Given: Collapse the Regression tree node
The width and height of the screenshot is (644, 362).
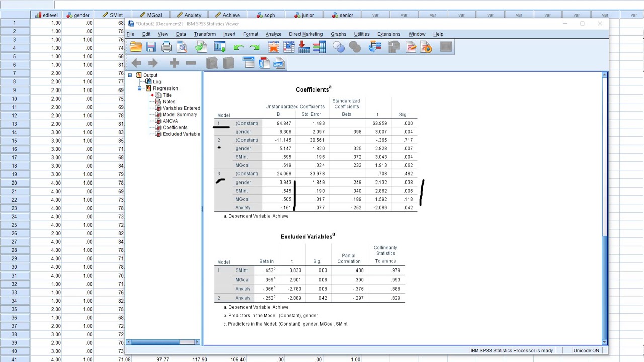Looking at the screenshot, I should (140, 88).
